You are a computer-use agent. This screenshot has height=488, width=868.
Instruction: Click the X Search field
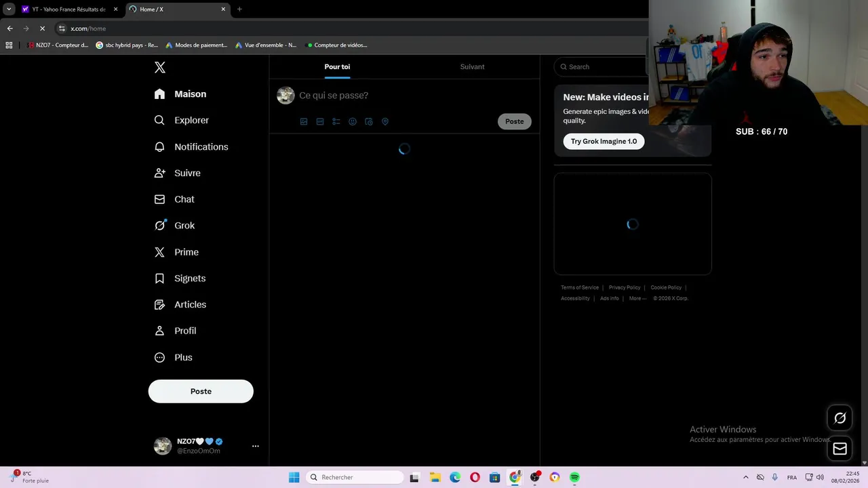(602, 66)
